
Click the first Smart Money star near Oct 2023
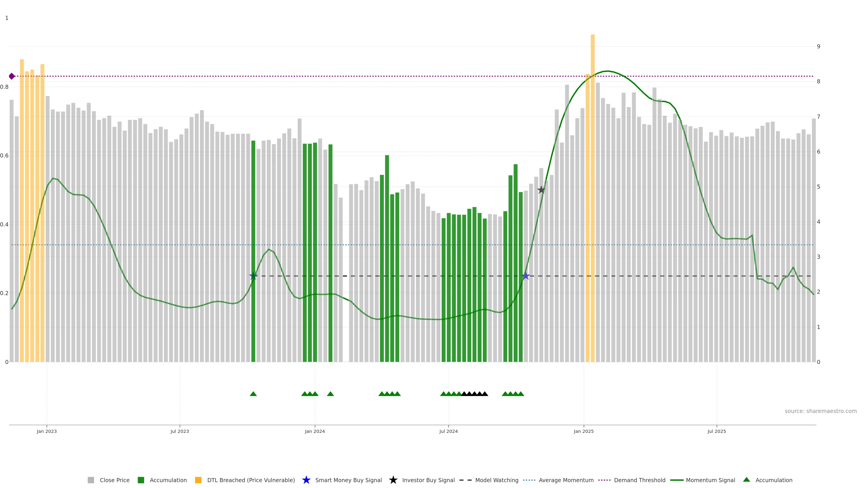coord(253,276)
